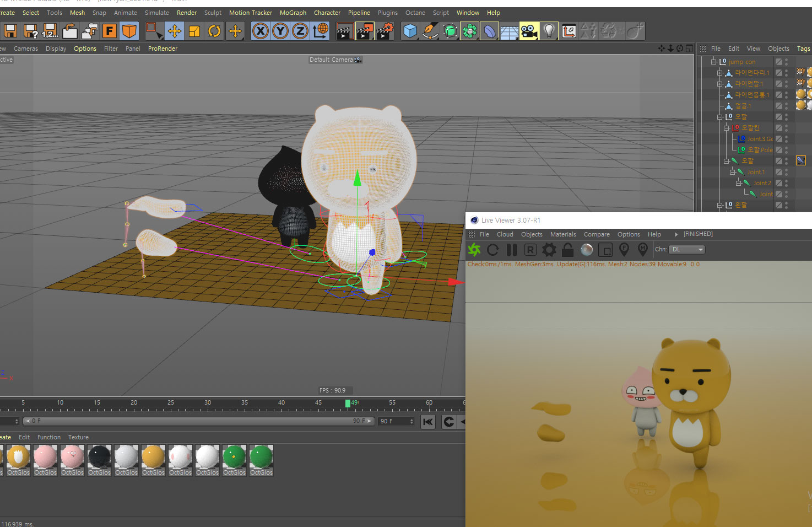Viewport: 812px width, 527px height.
Task: Restart render in Live Viewer
Action: point(493,250)
